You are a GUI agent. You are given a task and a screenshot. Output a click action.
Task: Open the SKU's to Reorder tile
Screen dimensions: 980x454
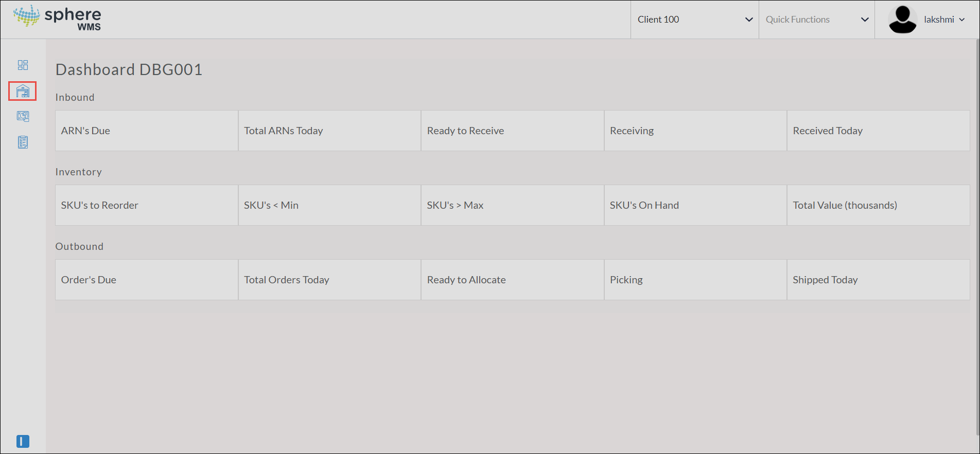(147, 205)
